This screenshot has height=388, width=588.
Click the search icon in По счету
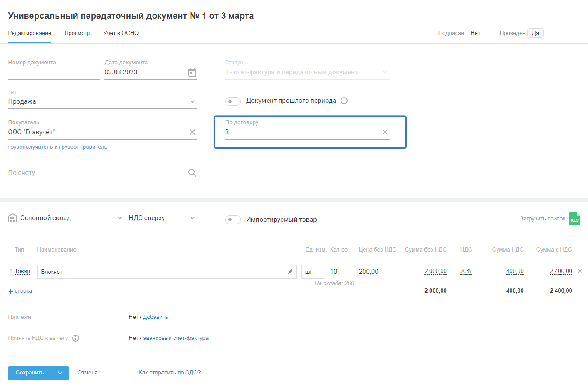(x=192, y=173)
